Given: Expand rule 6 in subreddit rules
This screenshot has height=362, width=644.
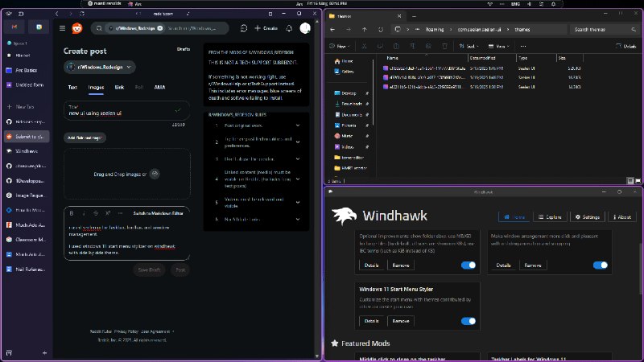Looking at the screenshot, I should point(298,219).
